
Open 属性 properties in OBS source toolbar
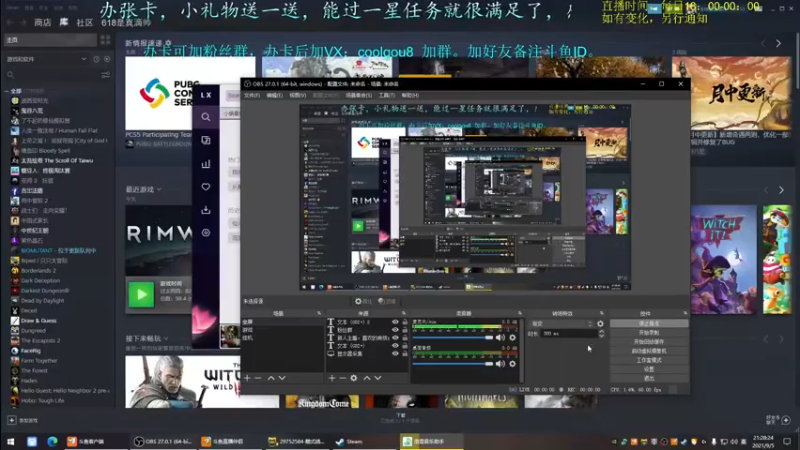pyautogui.click(x=363, y=302)
